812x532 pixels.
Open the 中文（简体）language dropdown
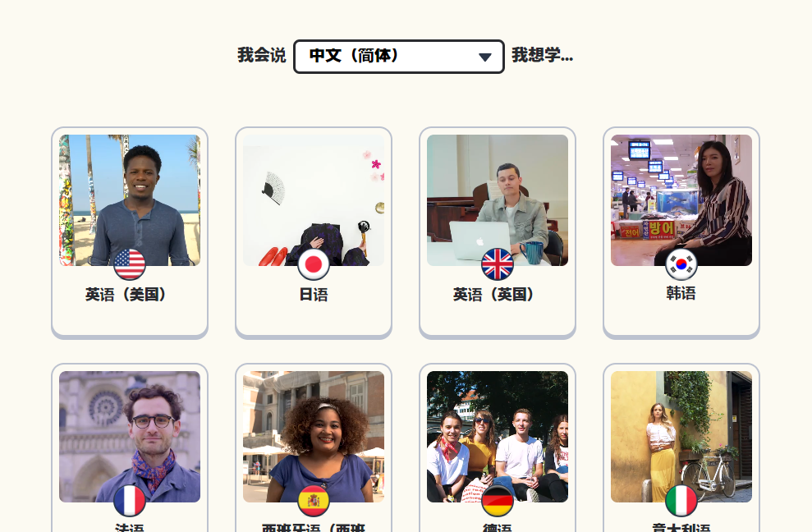click(x=399, y=57)
